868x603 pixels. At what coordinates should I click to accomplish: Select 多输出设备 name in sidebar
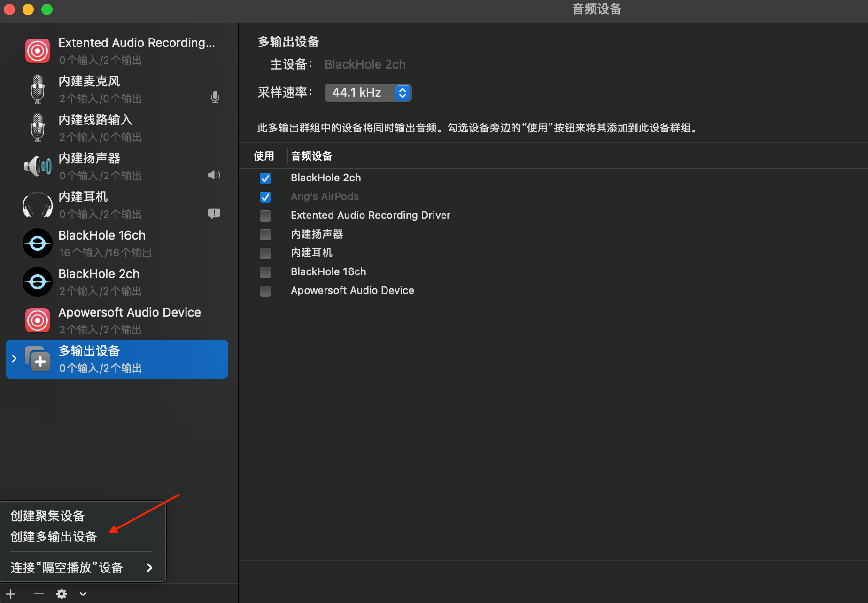89,351
